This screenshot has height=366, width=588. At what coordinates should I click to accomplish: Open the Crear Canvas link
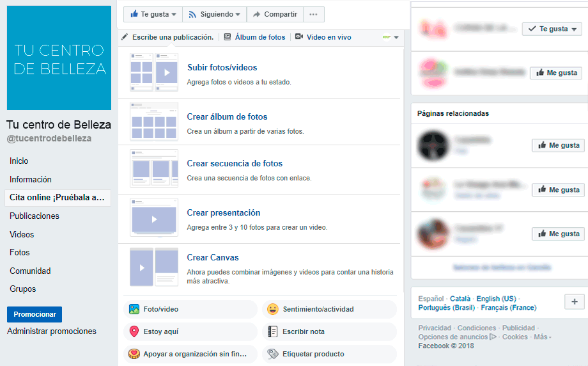213,257
